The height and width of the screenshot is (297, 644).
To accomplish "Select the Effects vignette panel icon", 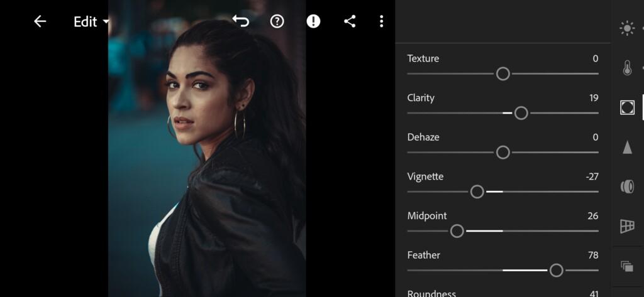I will pyautogui.click(x=627, y=107).
